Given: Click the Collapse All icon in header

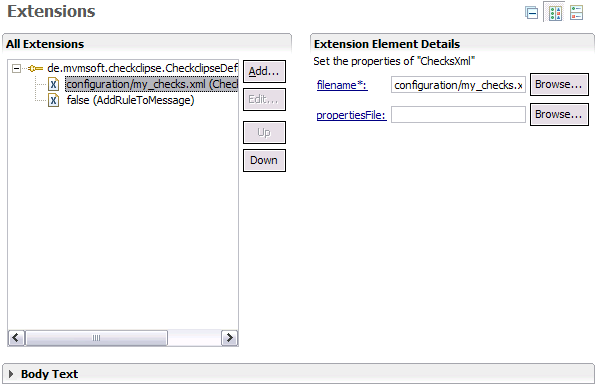Looking at the screenshot, I should tap(531, 13).
